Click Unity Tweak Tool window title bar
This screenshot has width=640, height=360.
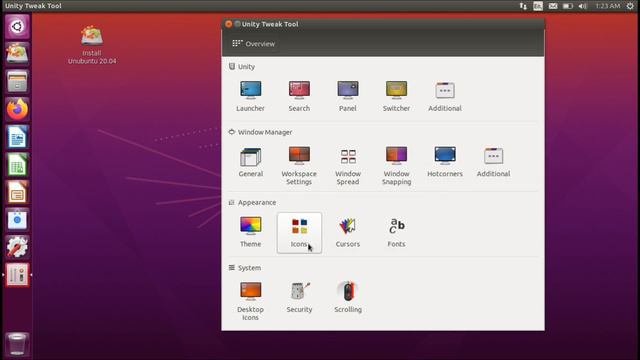click(383, 24)
